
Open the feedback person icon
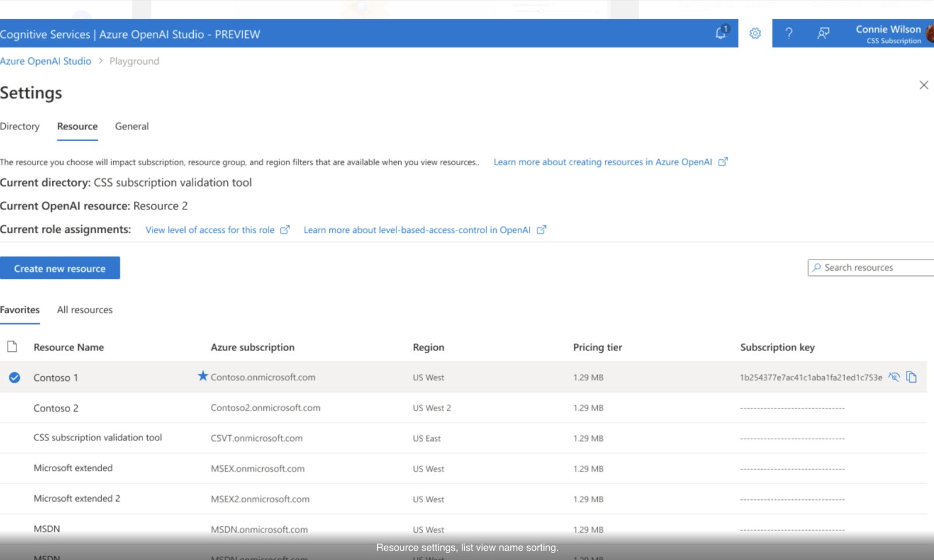click(823, 33)
